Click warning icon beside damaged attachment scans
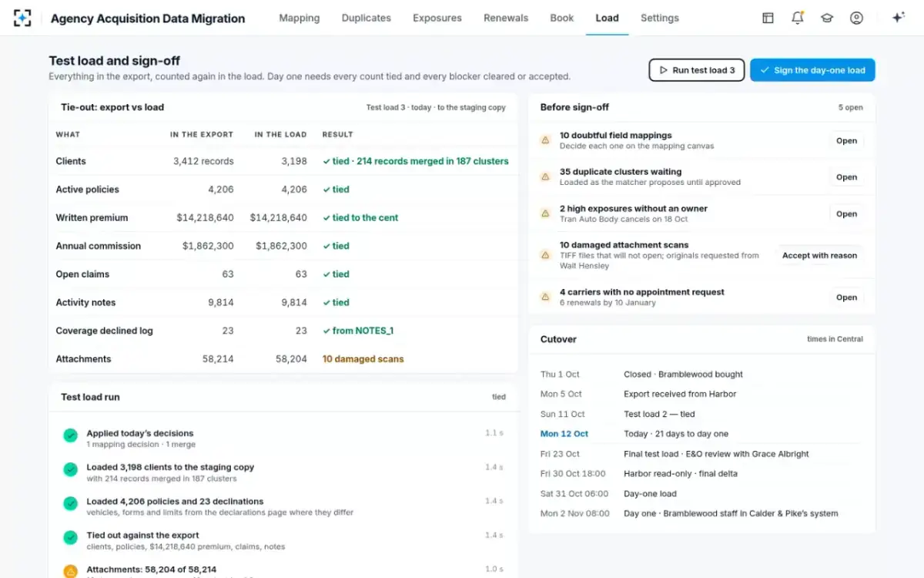 pyautogui.click(x=545, y=255)
